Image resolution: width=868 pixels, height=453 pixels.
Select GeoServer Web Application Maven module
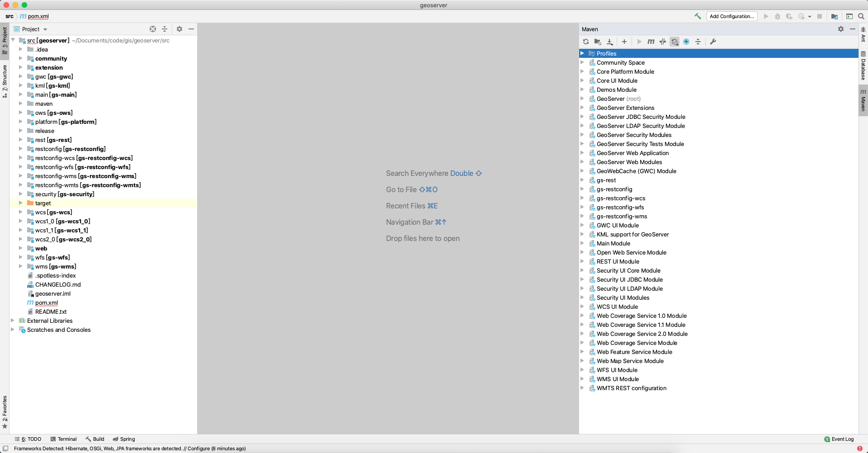632,153
